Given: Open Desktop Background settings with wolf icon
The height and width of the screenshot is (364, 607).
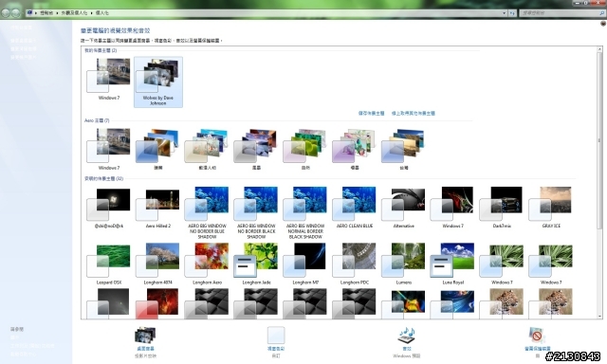Looking at the screenshot, I should point(145,342).
